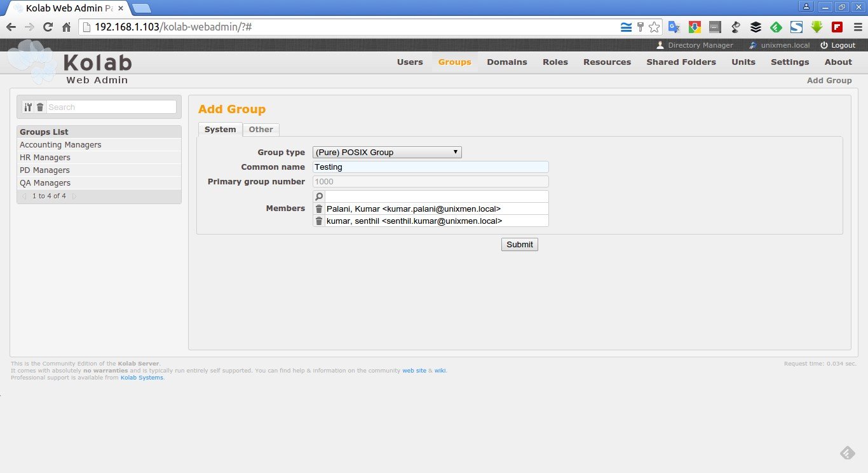
Task: Click the Logout power icon
Action: click(824, 45)
